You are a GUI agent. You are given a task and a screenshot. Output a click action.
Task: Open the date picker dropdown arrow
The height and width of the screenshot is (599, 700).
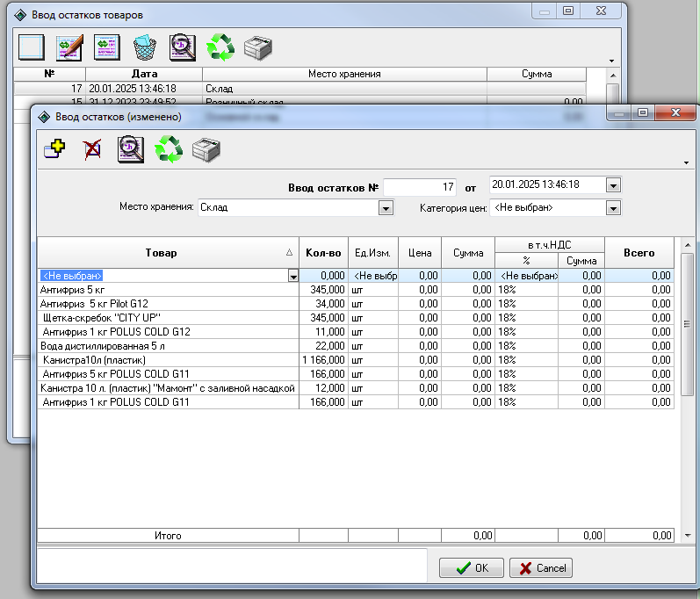613,185
